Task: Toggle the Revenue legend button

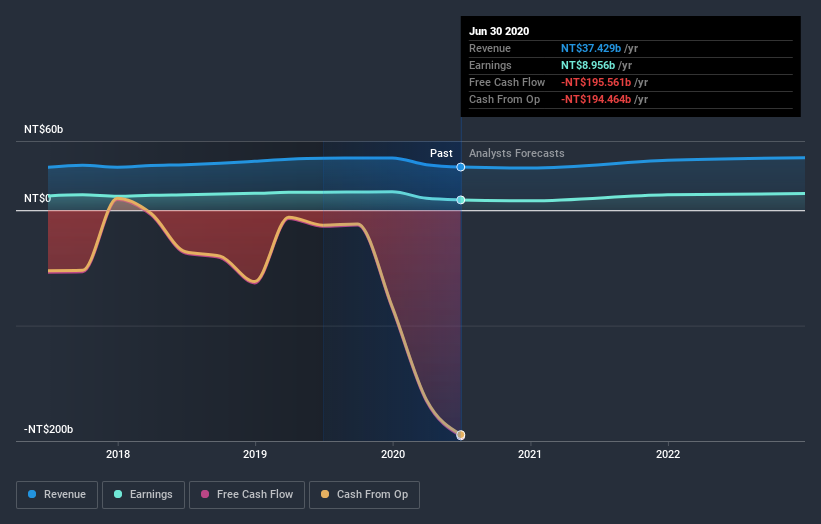Action: click(x=57, y=495)
